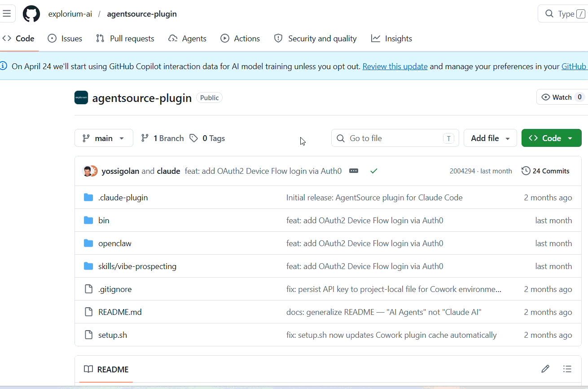This screenshot has height=389, width=588.
Task: Open the hamburger navigation menu
Action: [7, 13]
